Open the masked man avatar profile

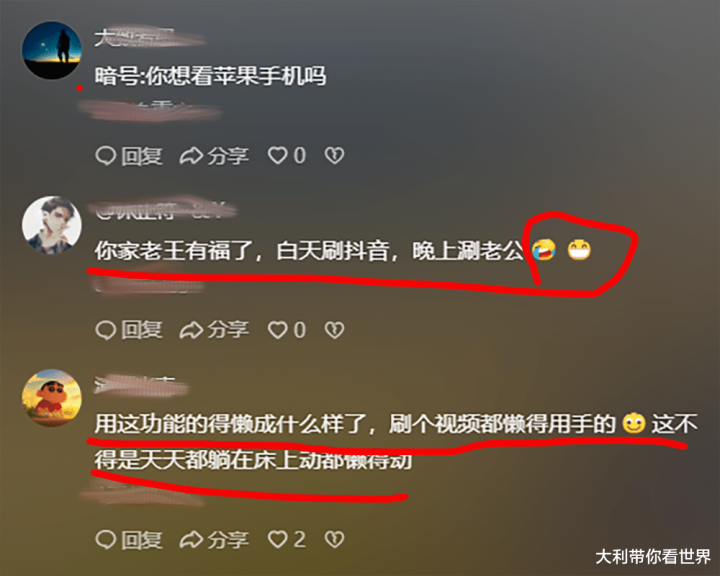pos(52,225)
